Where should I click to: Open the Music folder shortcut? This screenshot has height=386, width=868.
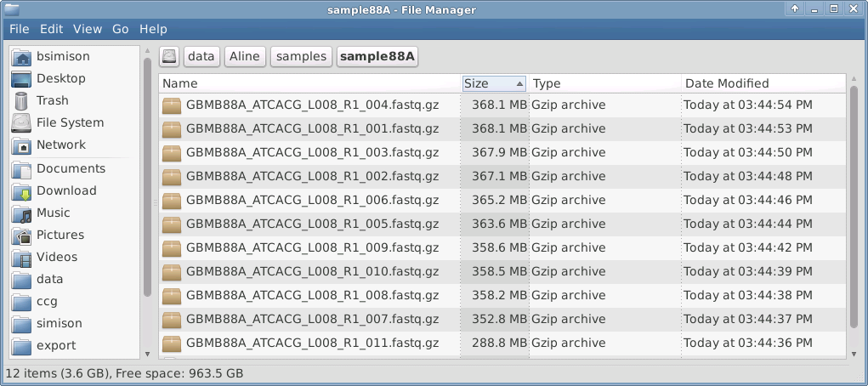click(x=53, y=213)
